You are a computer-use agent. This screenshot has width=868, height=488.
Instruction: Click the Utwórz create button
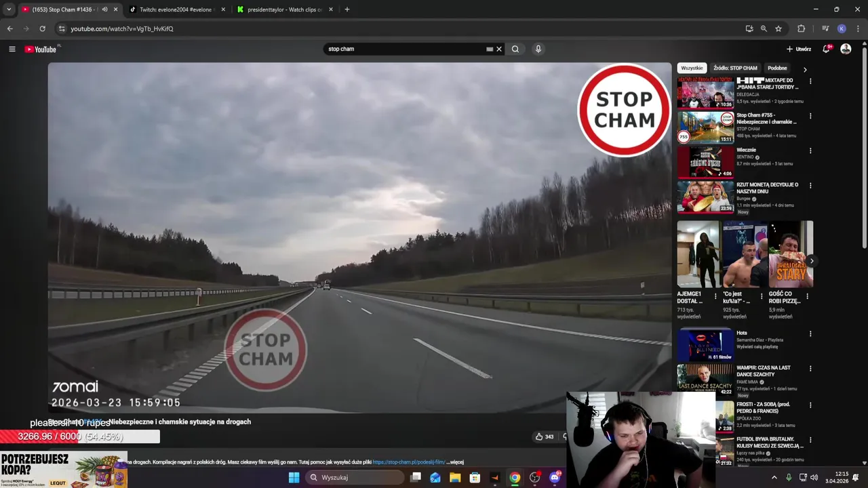click(x=799, y=49)
